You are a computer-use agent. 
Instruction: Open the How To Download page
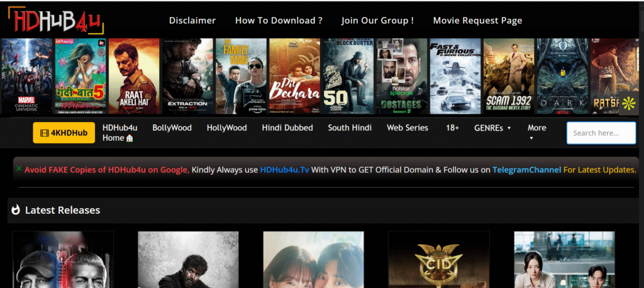279,21
